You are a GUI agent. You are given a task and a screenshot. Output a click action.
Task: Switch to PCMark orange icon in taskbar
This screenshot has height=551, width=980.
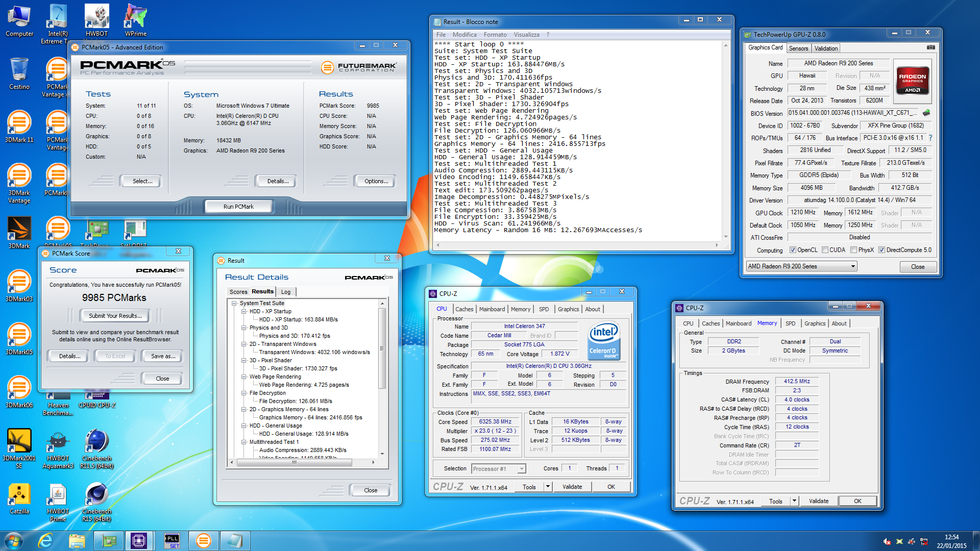point(203,541)
